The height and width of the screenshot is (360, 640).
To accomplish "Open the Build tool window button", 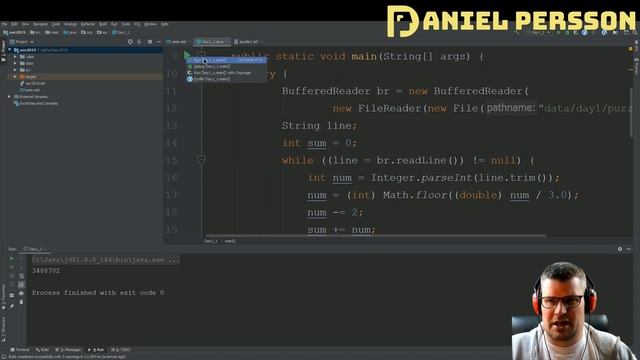I will point(42,350).
